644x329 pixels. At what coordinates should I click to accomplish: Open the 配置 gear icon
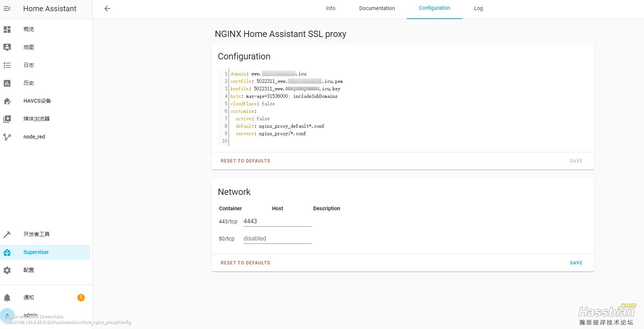(7, 270)
